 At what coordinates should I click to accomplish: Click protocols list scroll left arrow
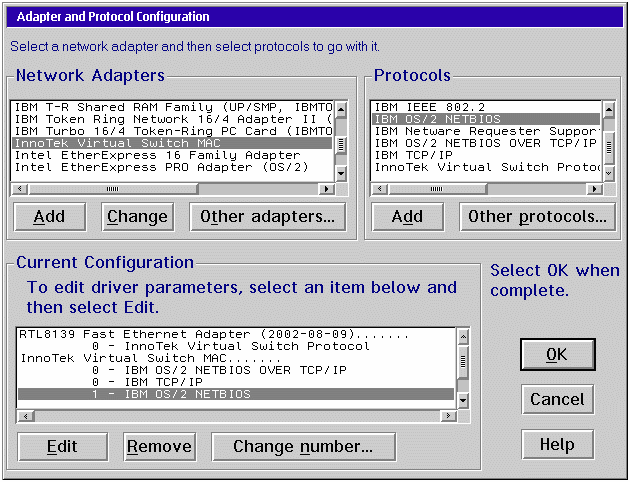click(x=380, y=189)
